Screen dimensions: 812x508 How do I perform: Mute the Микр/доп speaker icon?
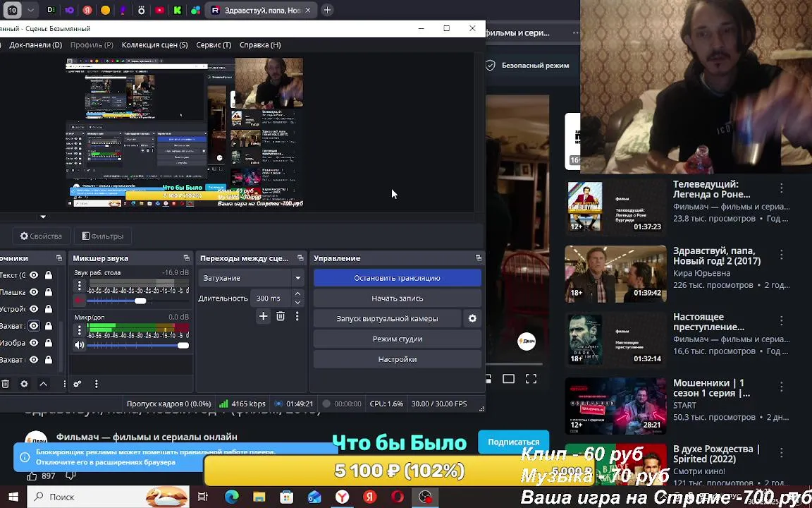coord(79,345)
